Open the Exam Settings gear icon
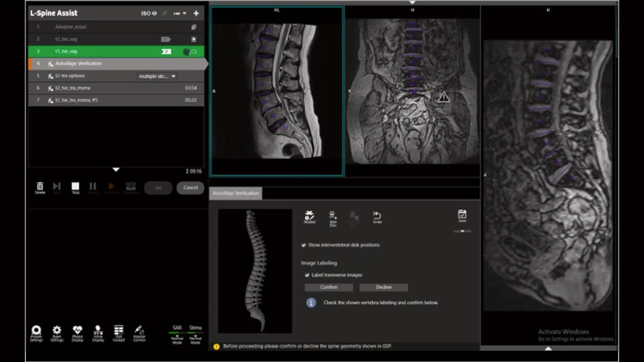The width and height of the screenshot is (644, 362). (x=57, y=331)
